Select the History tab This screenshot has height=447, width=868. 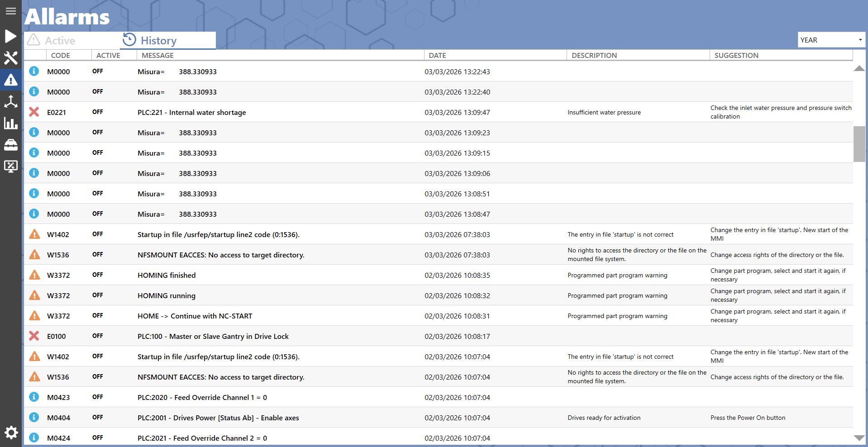(168, 40)
